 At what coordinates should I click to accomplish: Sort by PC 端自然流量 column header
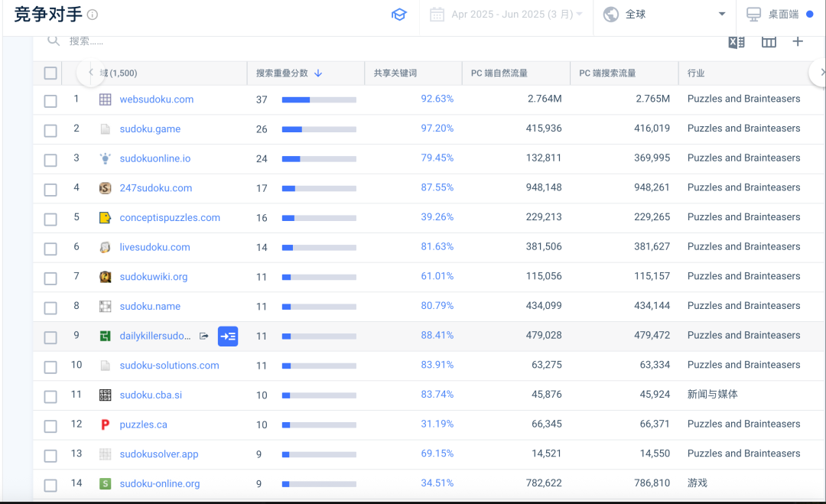click(499, 73)
